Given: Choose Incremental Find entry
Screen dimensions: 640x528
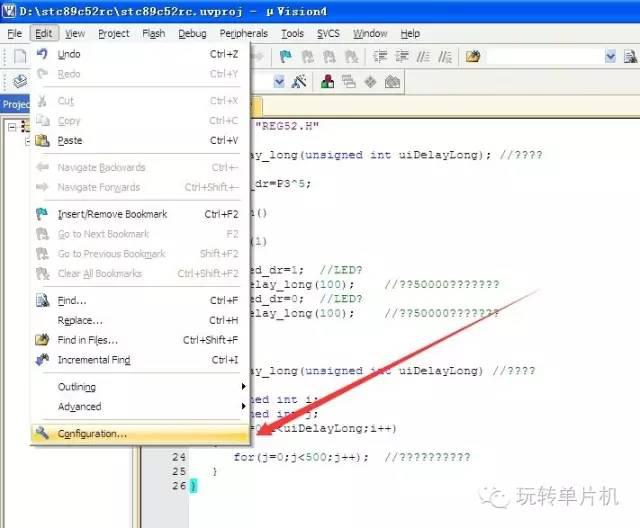Looking at the screenshot, I should [140, 360].
